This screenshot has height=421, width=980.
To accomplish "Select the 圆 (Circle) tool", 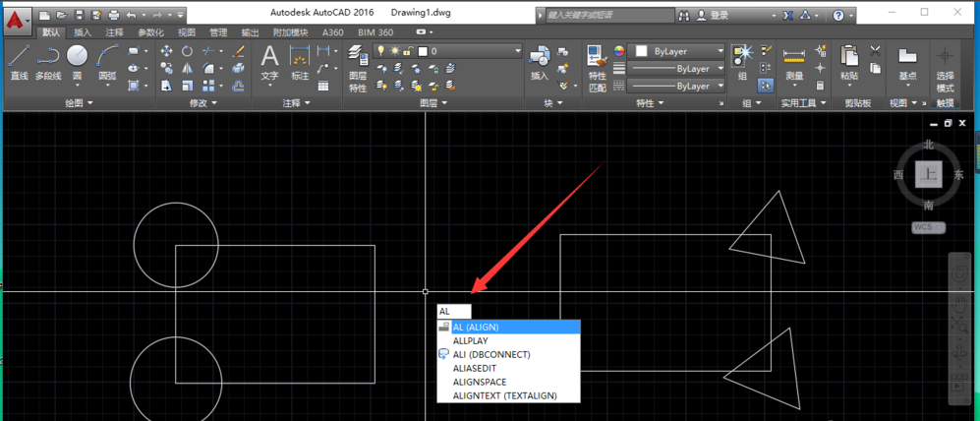I will [x=77, y=61].
